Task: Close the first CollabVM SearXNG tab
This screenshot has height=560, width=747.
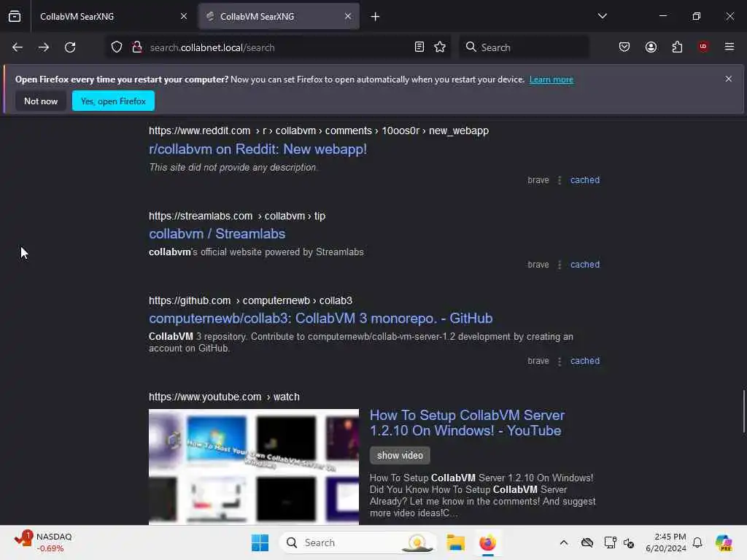Action: 184,16
